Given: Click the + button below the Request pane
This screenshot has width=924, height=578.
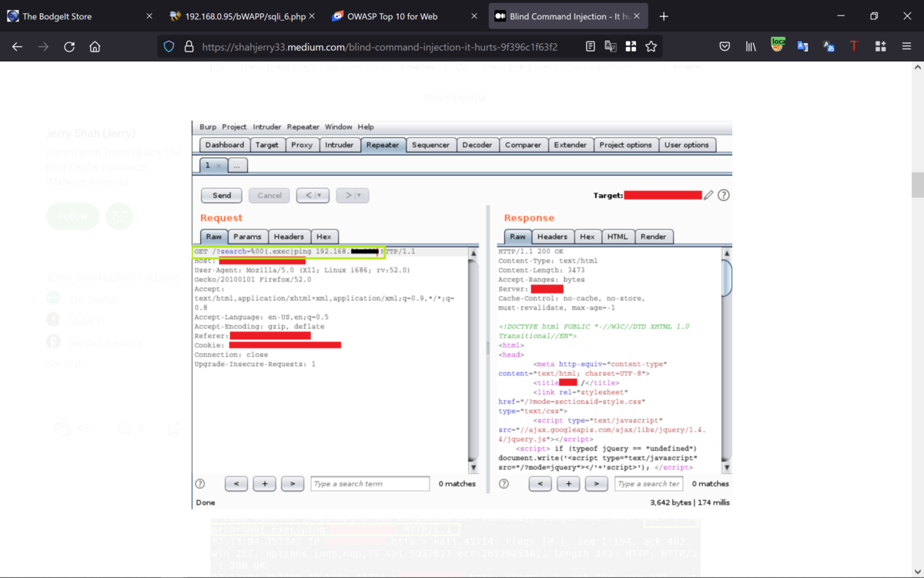Looking at the screenshot, I should click(264, 484).
